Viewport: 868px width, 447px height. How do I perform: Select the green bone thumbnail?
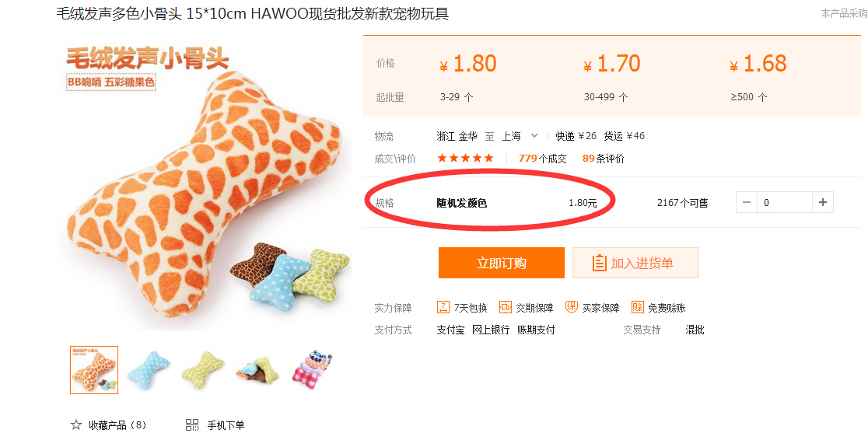(203, 370)
